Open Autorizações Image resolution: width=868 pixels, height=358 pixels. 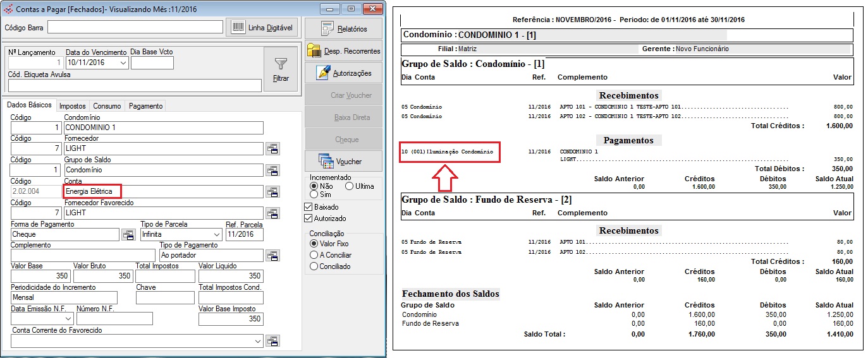[x=344, y=73]
